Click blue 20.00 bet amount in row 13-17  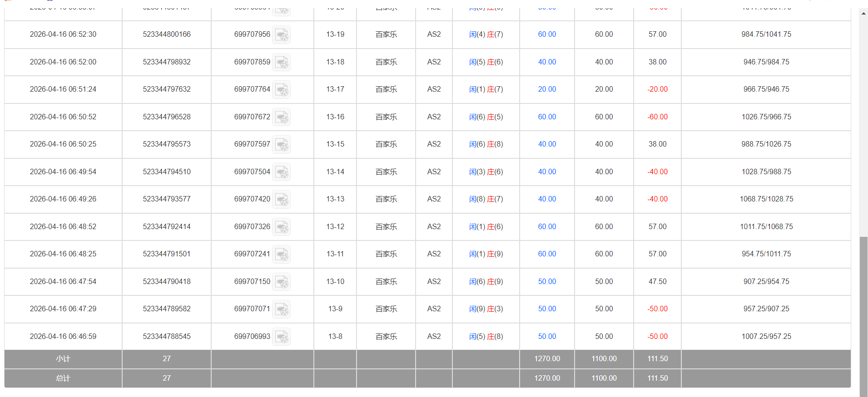(x=546, y=89)
